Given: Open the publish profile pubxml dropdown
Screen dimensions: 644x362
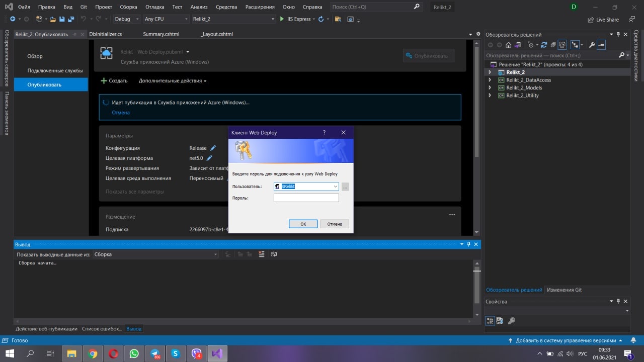Looking at the screenshot, I should 188,52.
